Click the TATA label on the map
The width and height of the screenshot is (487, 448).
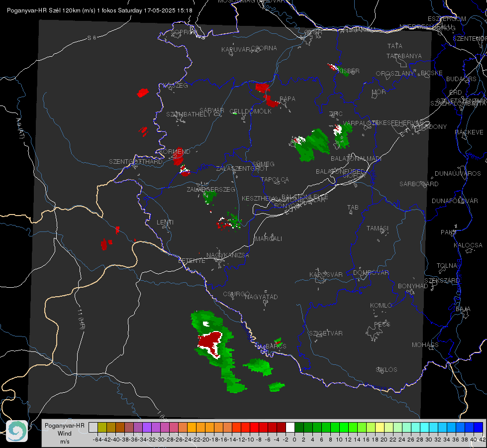[x=395, y=46]
